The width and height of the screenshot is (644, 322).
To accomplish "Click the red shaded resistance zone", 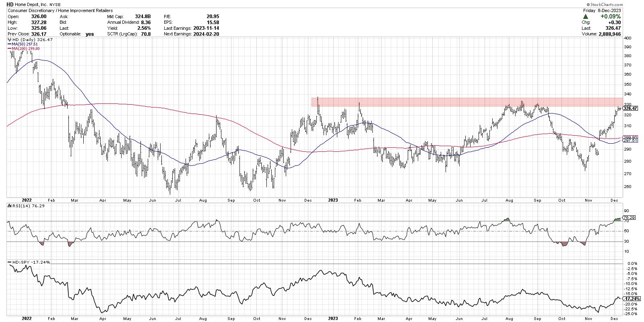I will (467, 102).
